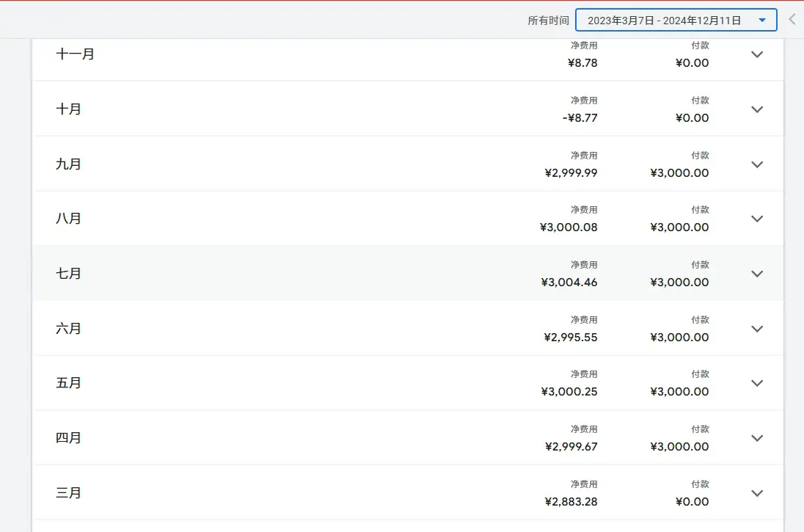804x532 pixels.
Task: Expand 四月 details with the chevron
Action: 757,438
